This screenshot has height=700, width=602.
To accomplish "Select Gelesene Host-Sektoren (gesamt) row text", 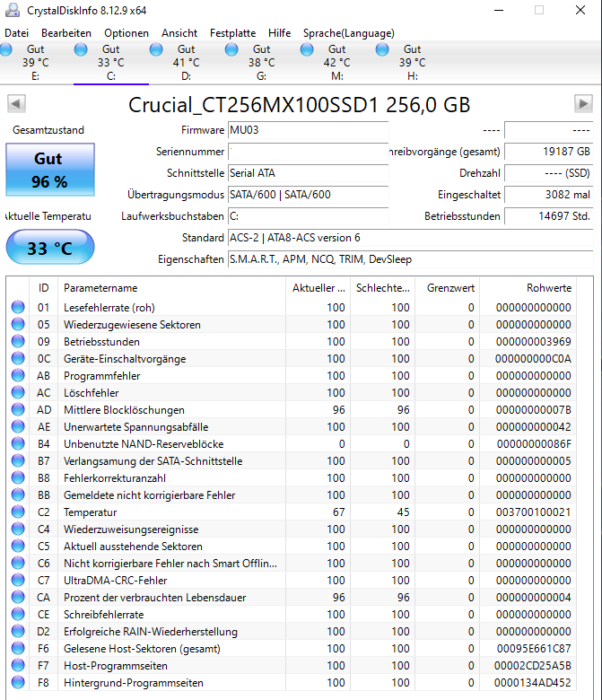I will pos(142,648).
